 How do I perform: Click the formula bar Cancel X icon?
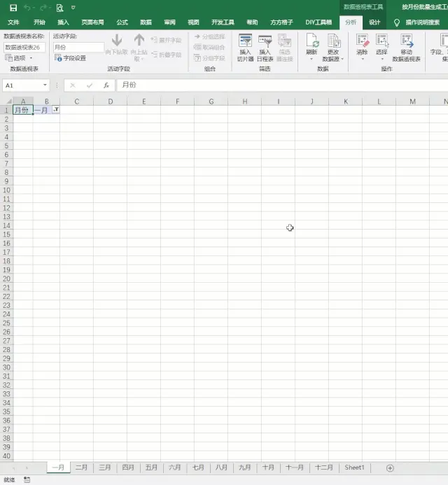pyautogui.click(x=73, y=85)
